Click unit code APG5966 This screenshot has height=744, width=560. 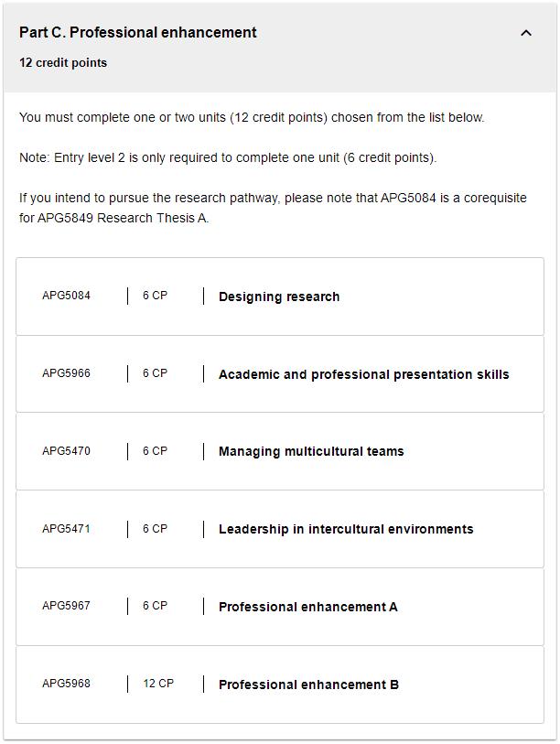click(x=67, y=373)
